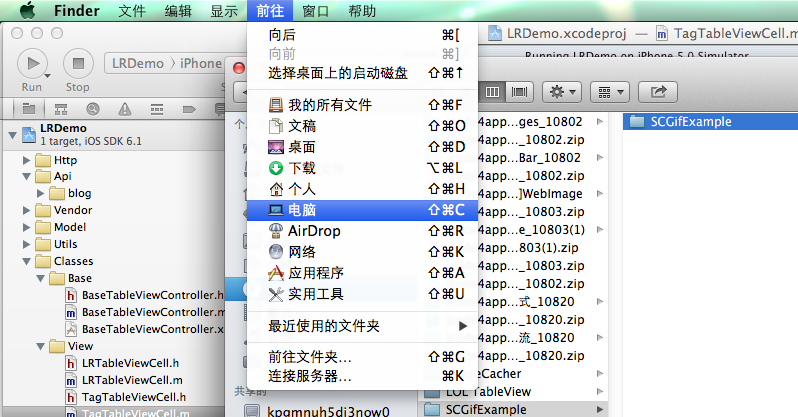Choose 选择桌面上的启动磁盘 menu item
This screenshot has width=798, height=417.
coord(362,73)
